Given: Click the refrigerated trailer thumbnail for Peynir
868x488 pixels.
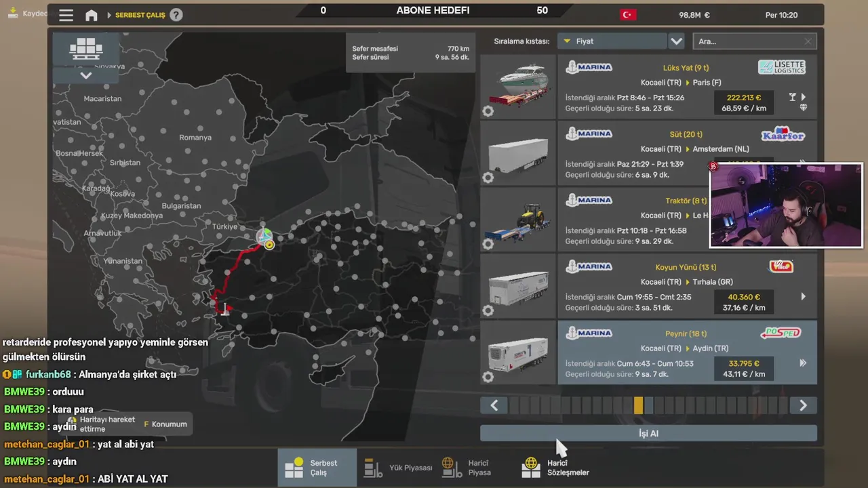Looking at the screenshot, I should (x=518, y=352).
